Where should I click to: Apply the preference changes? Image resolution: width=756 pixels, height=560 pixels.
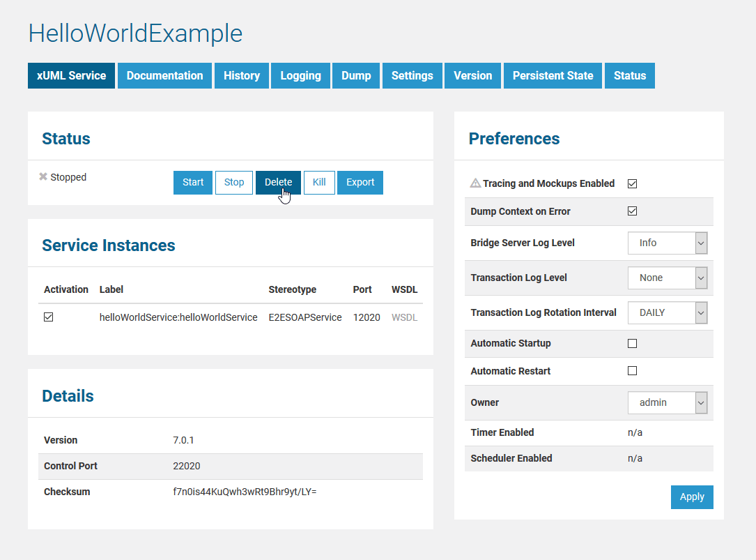692,497
